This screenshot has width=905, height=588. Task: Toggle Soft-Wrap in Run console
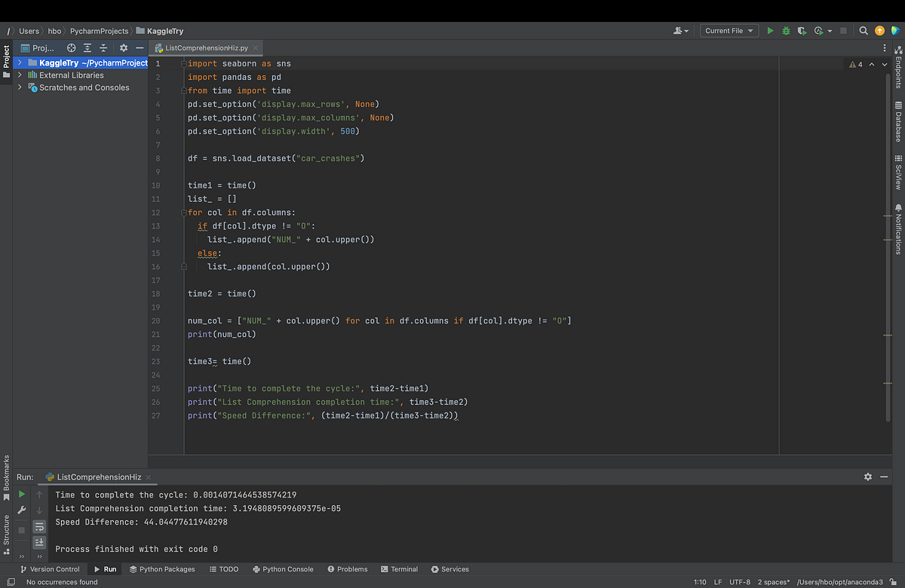[40, 527]
